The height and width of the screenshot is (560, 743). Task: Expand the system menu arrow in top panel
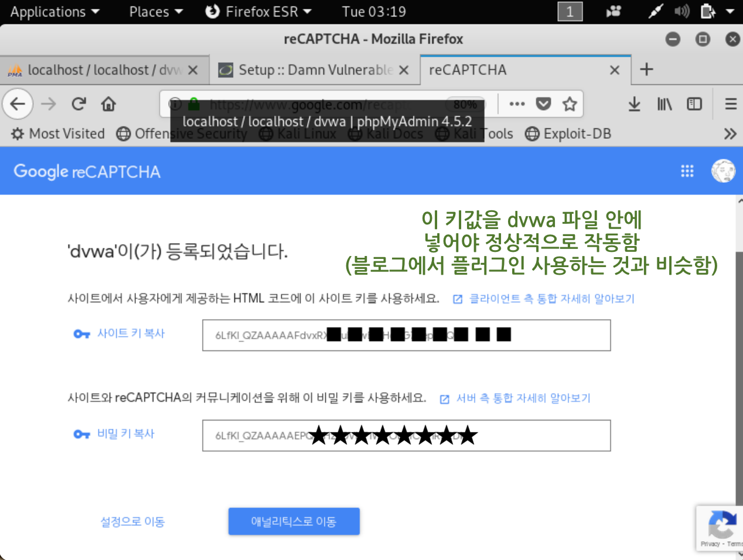[730, 11]
